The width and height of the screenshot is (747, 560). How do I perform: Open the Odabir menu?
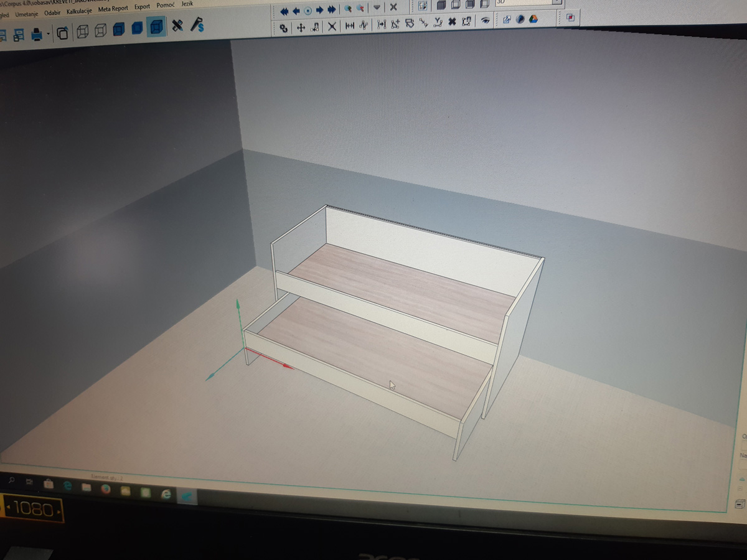pyautogui.click(x=53, y=12)
